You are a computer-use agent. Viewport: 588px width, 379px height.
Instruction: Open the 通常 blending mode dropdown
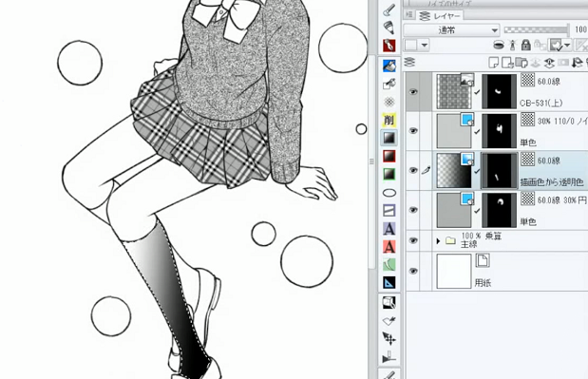click(x=451, y=30)
